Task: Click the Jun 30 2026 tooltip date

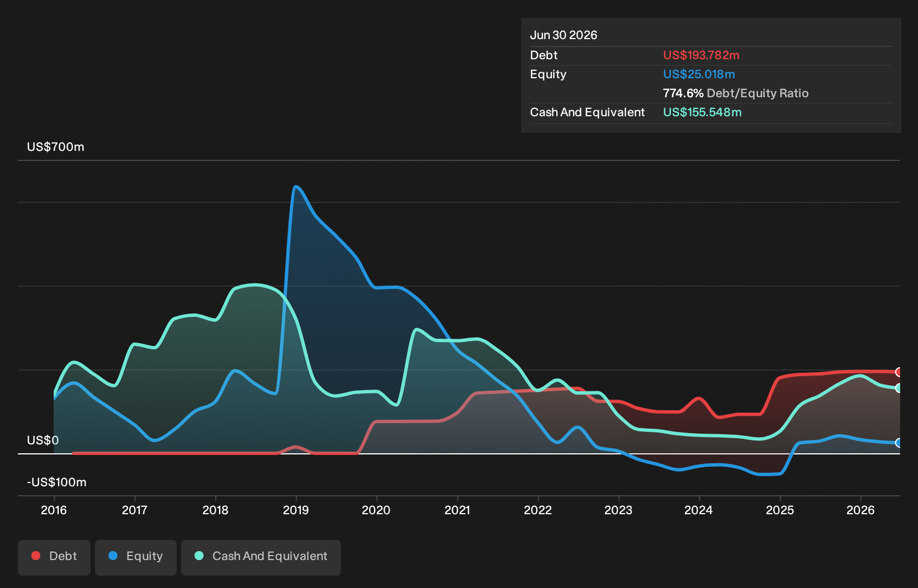Action: 564,35
